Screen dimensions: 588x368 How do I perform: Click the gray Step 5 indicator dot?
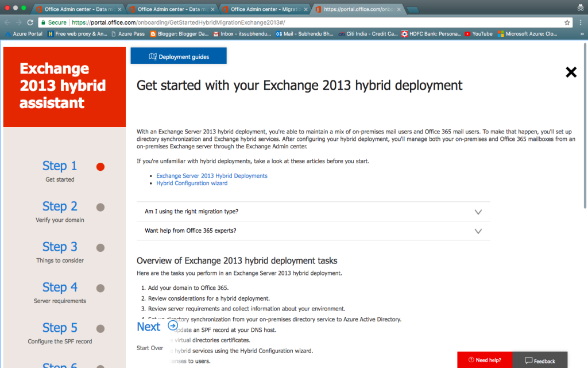pyautogui.click(x=100, y=329)
